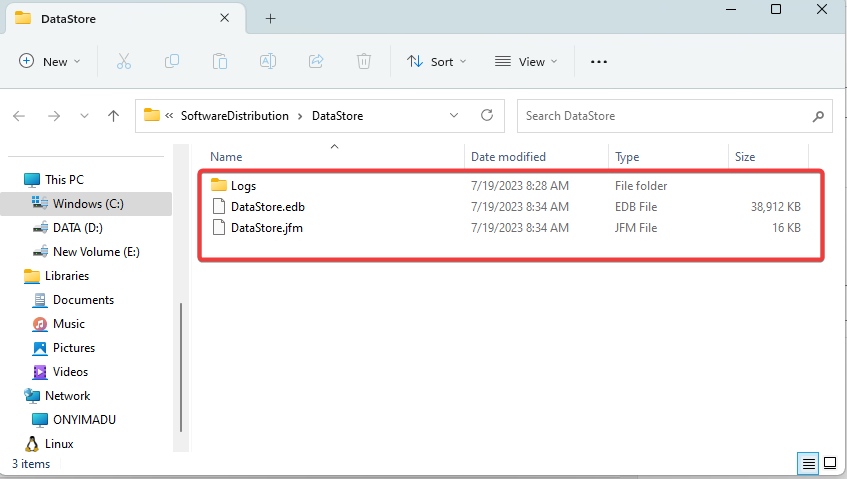Open the Documents library

pyautogui.click(x=83, y=300)
